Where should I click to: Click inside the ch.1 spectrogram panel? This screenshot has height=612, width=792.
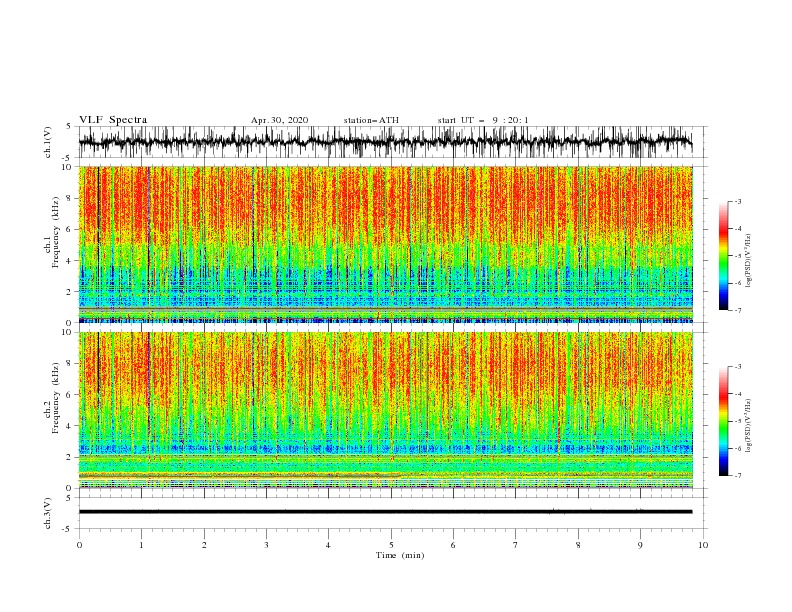point(385,244)
